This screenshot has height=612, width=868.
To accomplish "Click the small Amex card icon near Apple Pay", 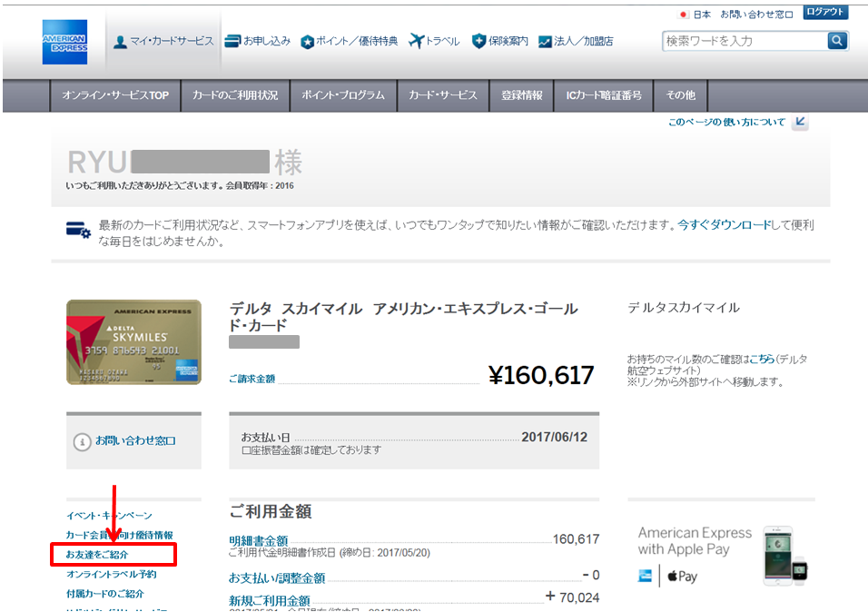I will 645,576.
